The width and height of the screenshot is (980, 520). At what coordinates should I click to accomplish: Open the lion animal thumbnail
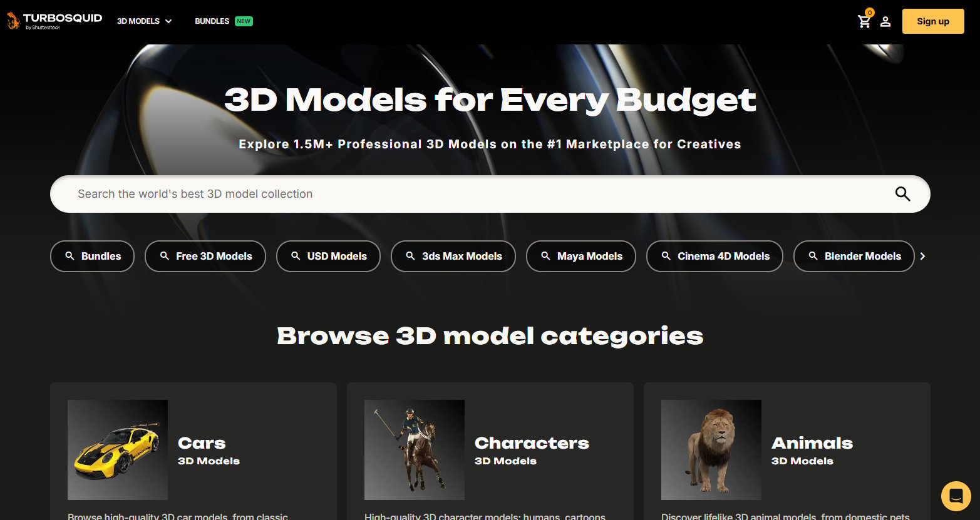pyautogui.click(x=711, y=450)
